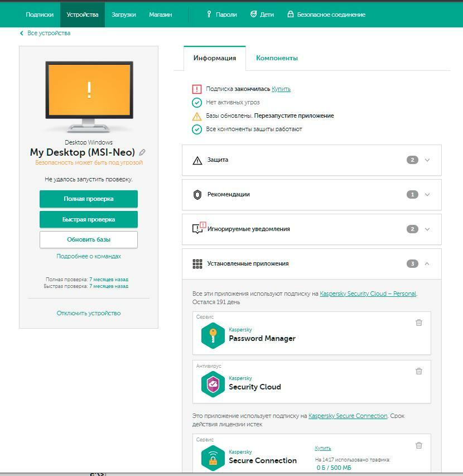The height and width of the screenshot is (476, 463).
Task: Click the orange warning monitor image
Action: pyautogui.click(x=89, y=97)
